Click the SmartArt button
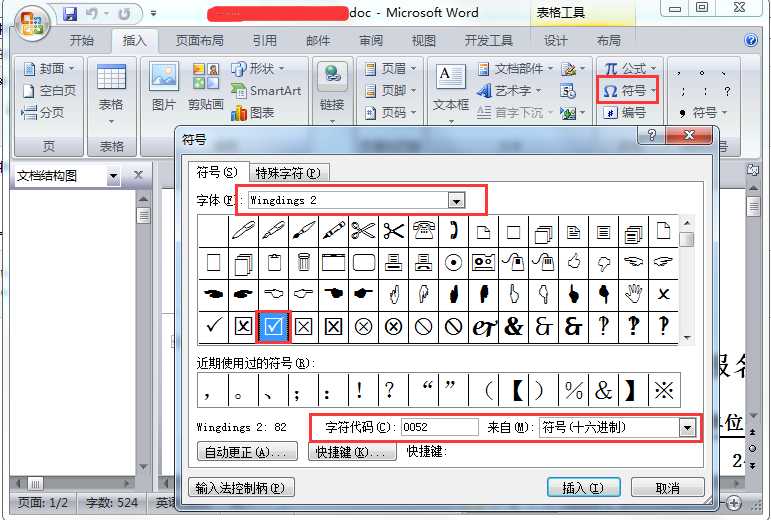The height and width of the screenshot is (520, 771). [266, 90]
